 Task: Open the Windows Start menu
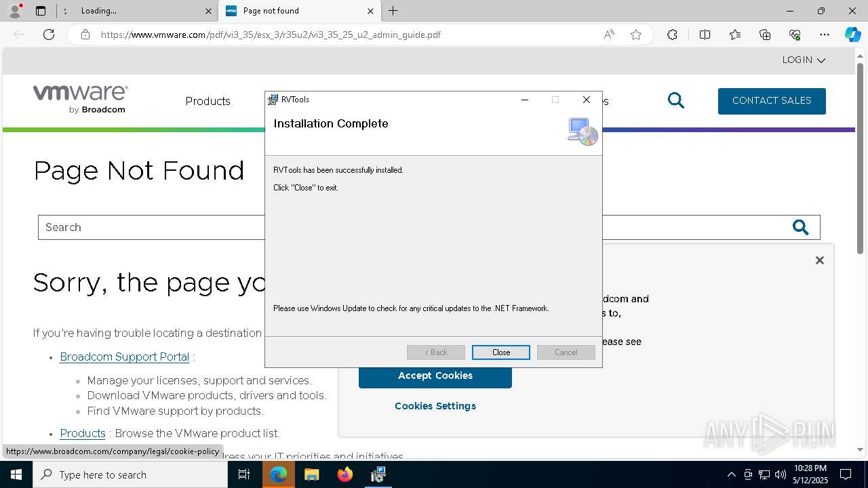pyautogui.click(x=16, y=474)
